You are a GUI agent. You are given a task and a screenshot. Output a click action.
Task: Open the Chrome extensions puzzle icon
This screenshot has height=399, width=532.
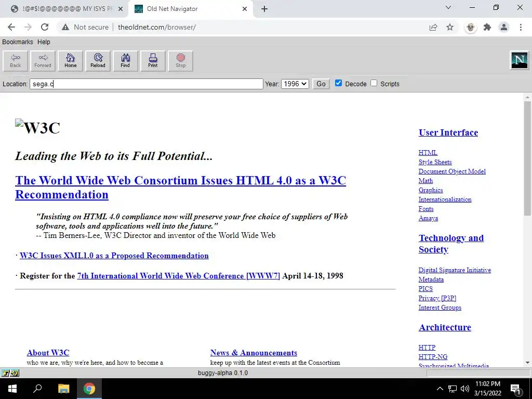coord(487,27)
